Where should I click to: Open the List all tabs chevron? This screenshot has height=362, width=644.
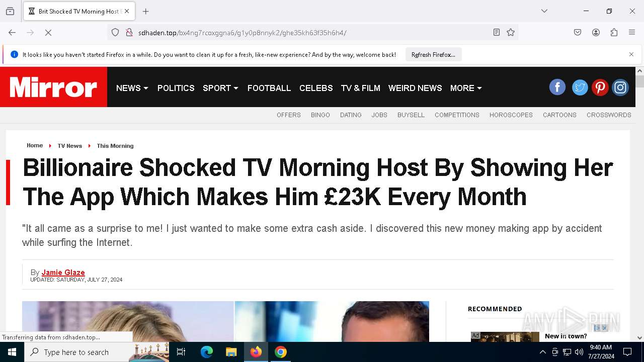click(x=544, y=11)
